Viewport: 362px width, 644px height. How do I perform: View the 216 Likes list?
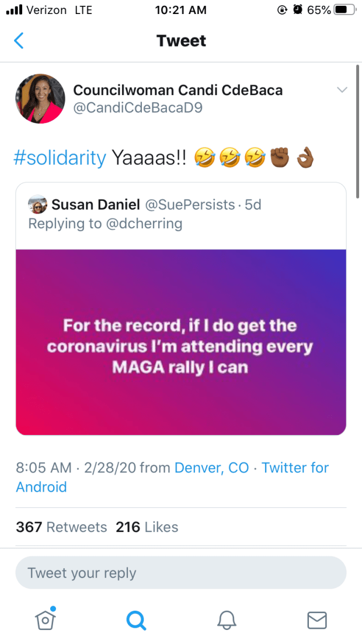[x=147, y=527]
